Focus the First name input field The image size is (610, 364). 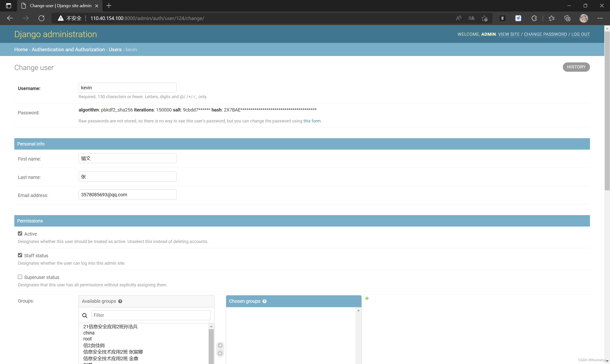click(127, 158)
